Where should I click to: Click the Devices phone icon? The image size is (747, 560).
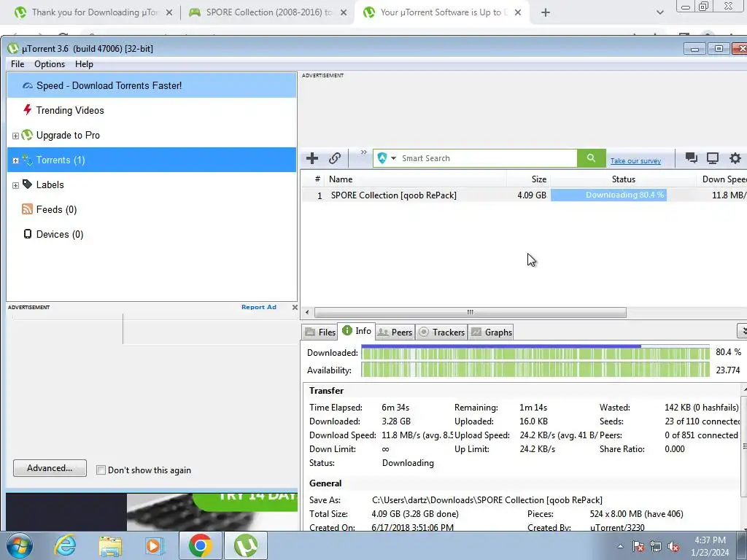(x=28, y=234)
